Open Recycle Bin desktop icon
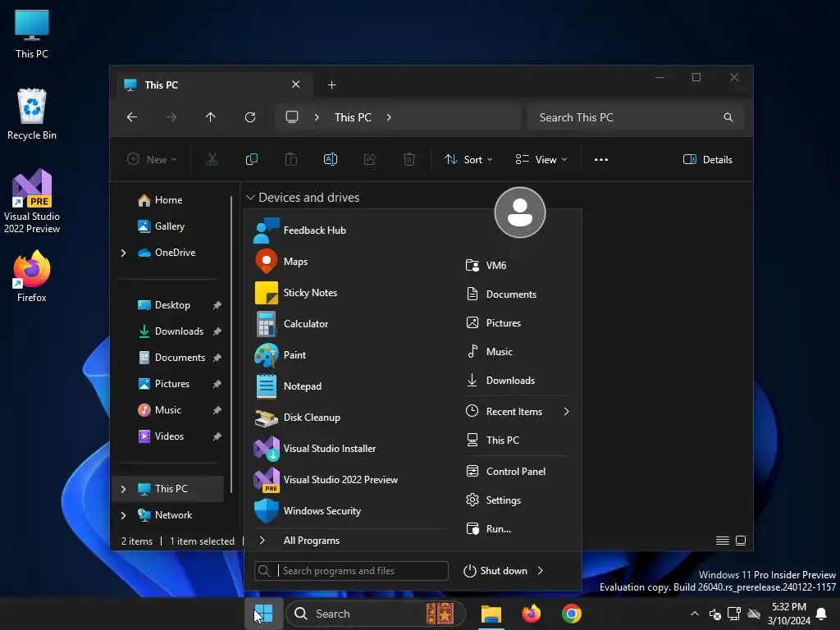The height and width of the screenshot is (630, 840). (32, 115)
